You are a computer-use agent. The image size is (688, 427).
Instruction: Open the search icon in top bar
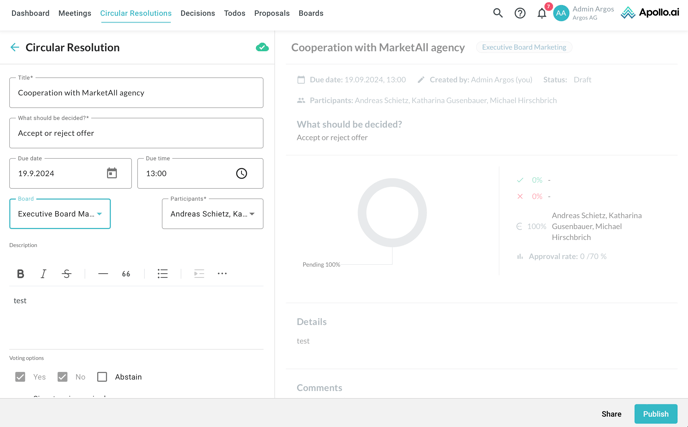(x=498, y=13)
